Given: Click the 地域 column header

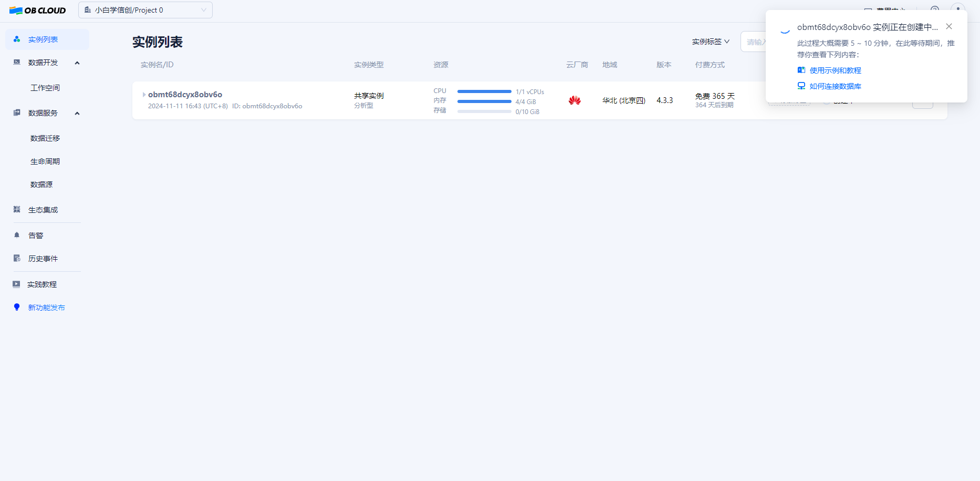Looking at the screenshot, I should (x=610, y=65).
